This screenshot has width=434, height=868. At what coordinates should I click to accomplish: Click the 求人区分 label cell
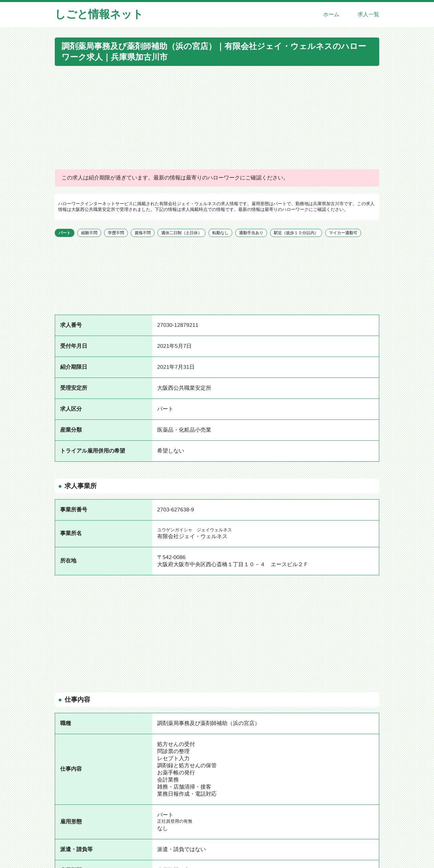103,409
